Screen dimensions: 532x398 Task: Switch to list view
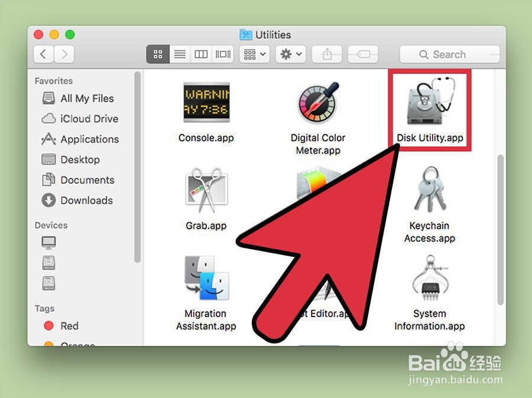pyautogui.click(x=180, y=54)
